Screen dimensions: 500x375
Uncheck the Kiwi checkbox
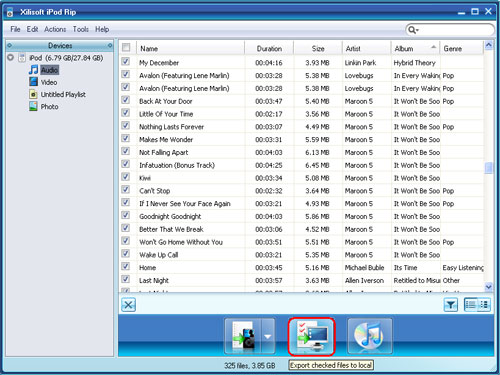coord(125,177)
